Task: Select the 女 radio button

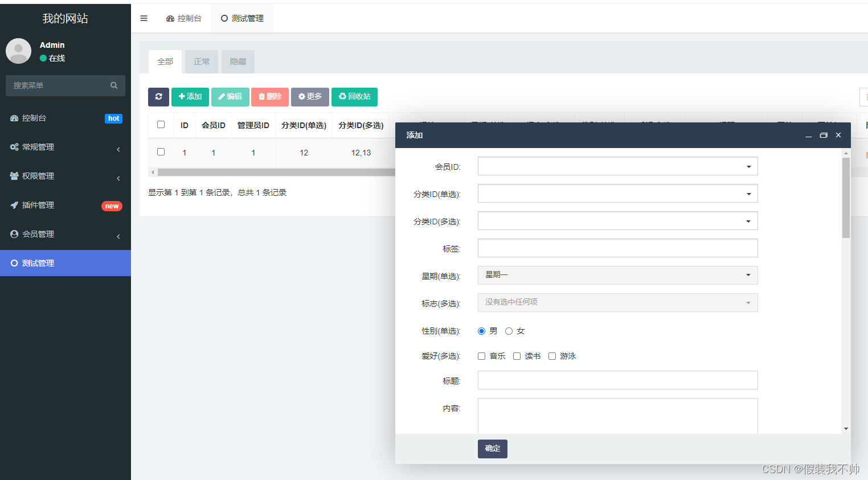Action: [x=509, y=331]
